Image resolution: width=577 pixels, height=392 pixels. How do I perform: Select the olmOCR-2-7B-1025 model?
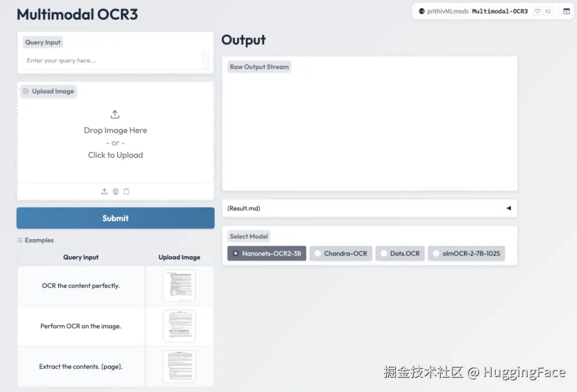click(466, 253)
